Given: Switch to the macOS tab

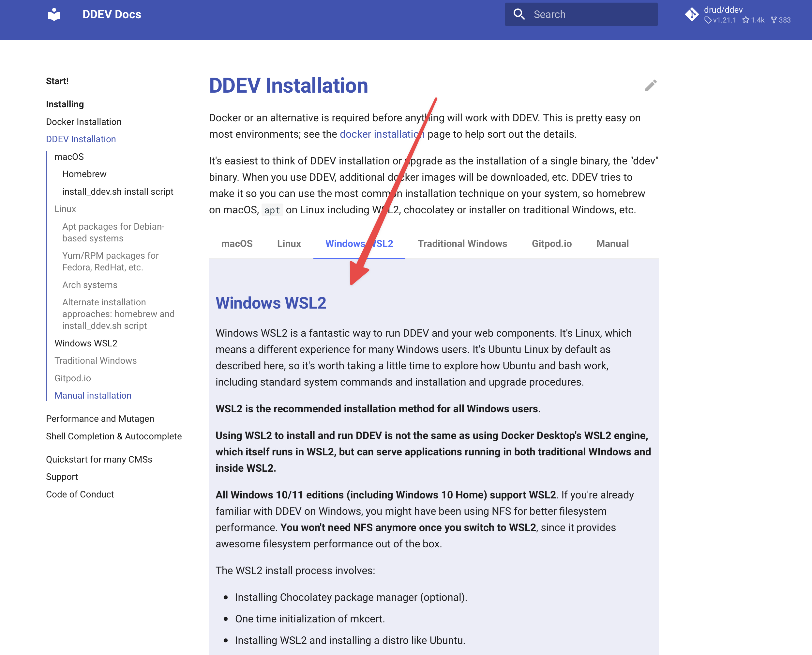Looking at the screenshot, I should 236,244.
